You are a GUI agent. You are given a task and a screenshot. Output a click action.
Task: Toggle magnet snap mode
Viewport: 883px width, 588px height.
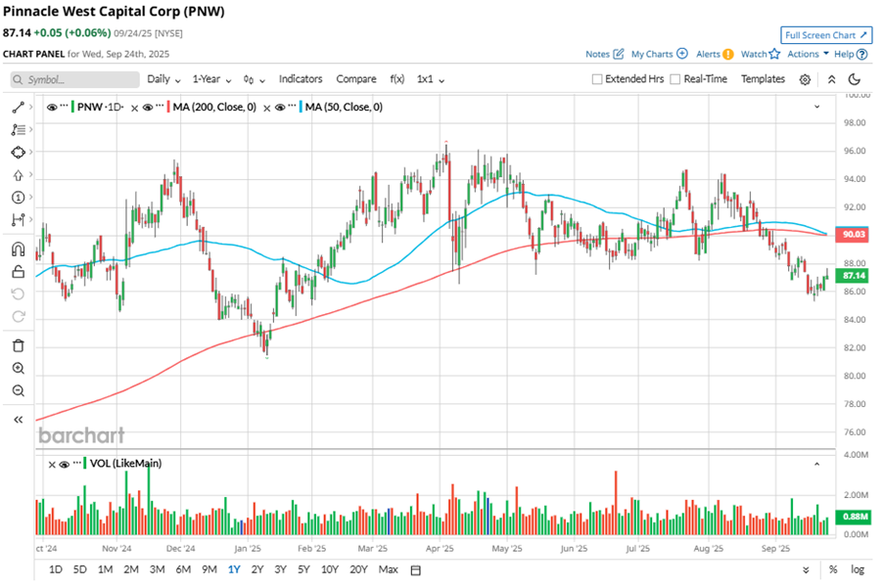click(x=18, y=249)
